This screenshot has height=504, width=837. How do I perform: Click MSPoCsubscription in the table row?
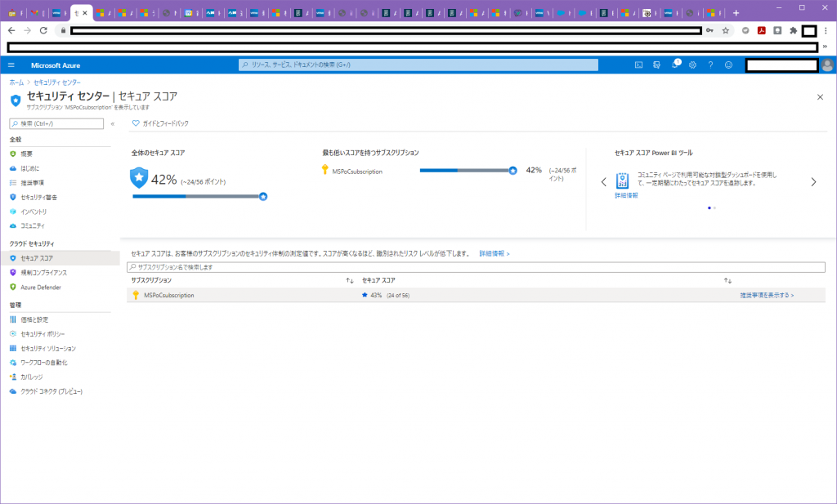click(x=168, y=295)
